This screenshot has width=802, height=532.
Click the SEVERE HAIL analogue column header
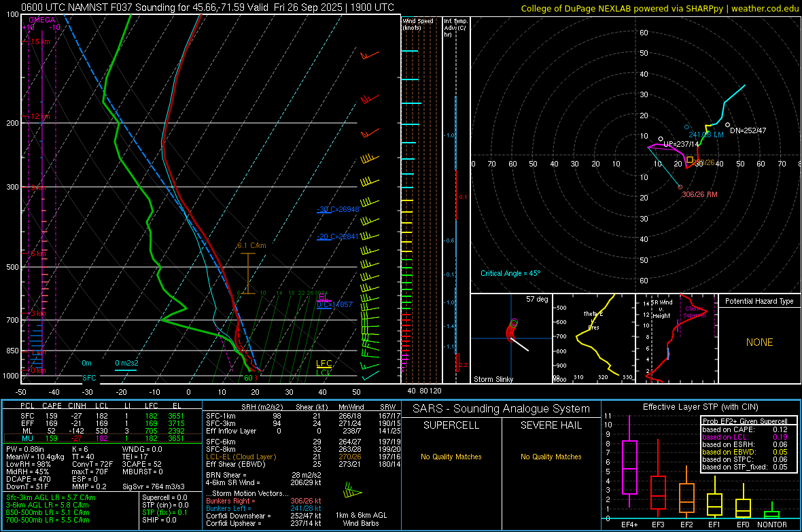coord(551,425)
